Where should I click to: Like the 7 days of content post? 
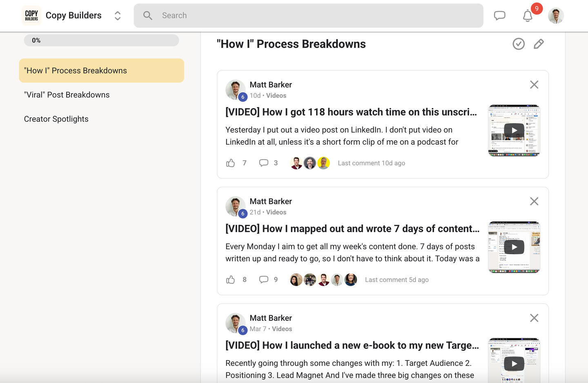click(x=231, y=280)
